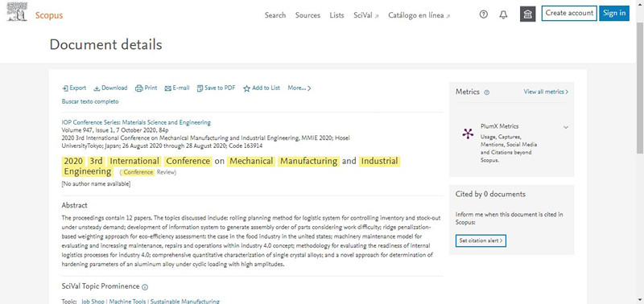Image resolution: width=644 pixels, height=304 pixels.
Task: Click Create account button
Action: [x=569, y=13]
